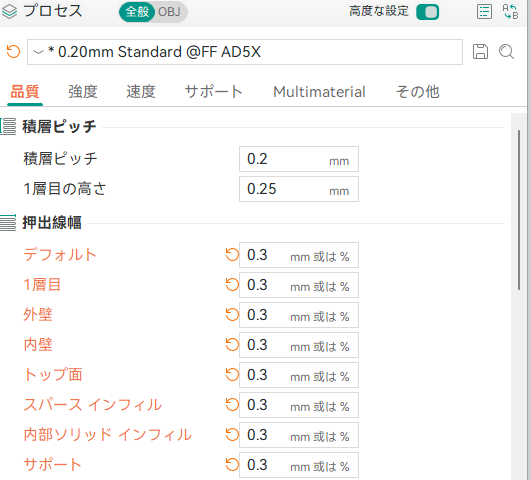Open the サポート settings tab
This screenshot has height=480, width=531.
213,92
